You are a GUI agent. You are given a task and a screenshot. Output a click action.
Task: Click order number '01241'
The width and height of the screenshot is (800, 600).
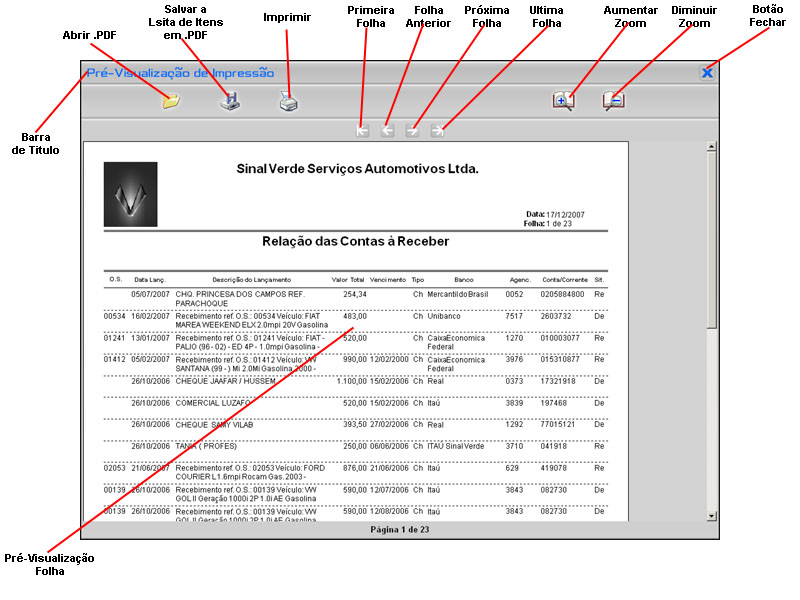(114, 338)
